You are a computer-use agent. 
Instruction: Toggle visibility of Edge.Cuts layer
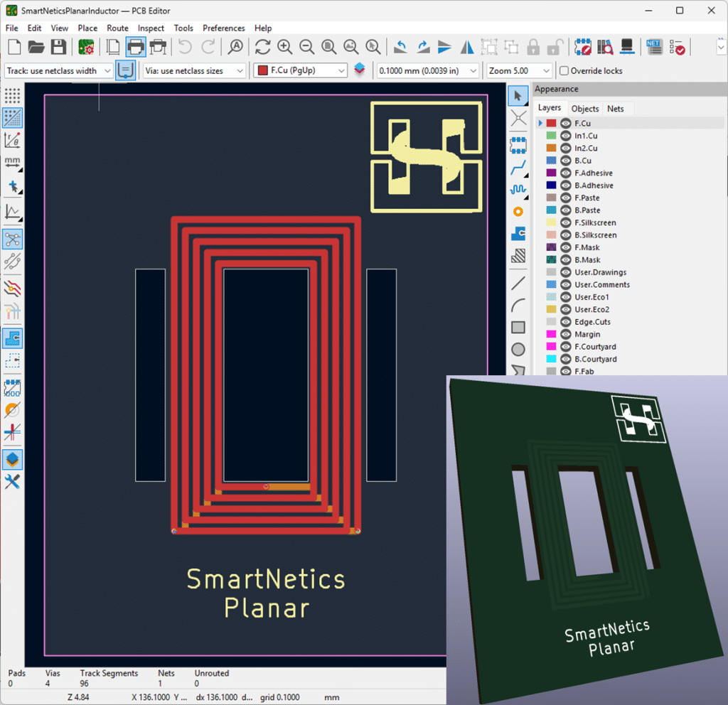[x=565, y=322]
